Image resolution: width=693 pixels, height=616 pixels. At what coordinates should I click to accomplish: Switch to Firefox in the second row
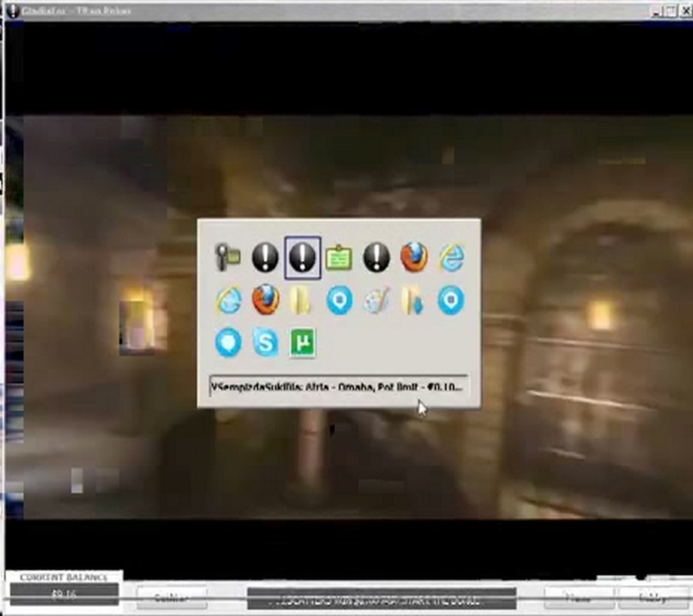[x=266, y=300]
